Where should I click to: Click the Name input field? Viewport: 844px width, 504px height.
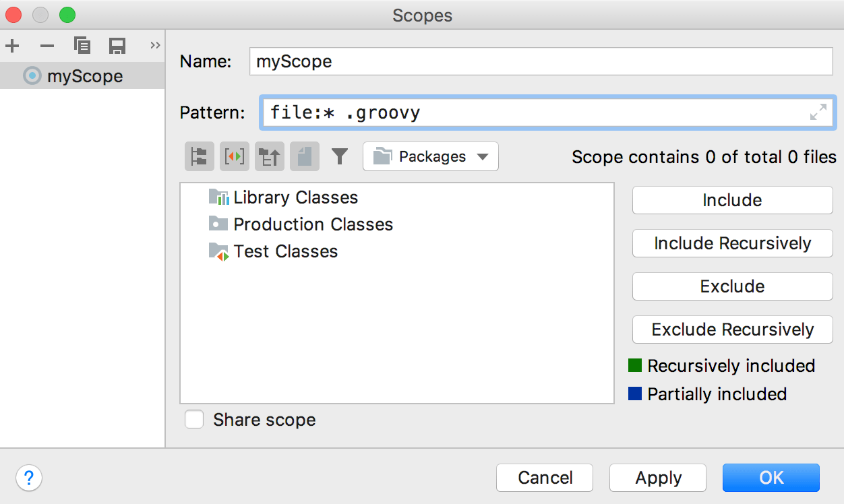coord(541,61)
